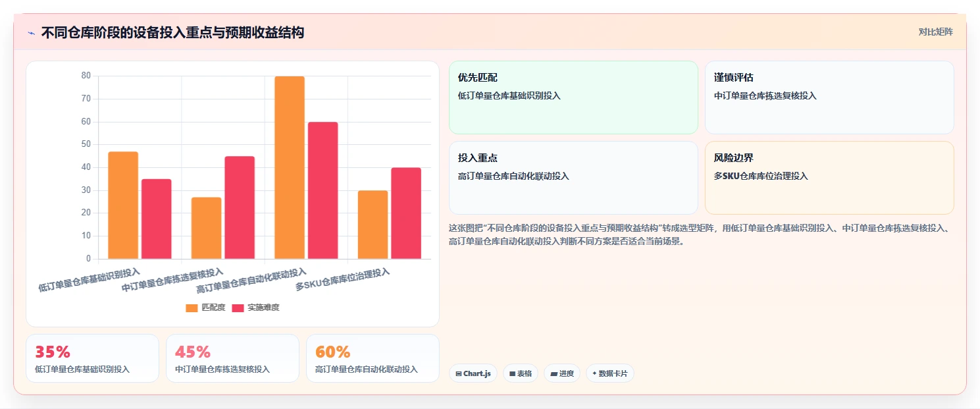Click the 45% stat card
This screenshot has height=409, width=980.
click(232, 358)
